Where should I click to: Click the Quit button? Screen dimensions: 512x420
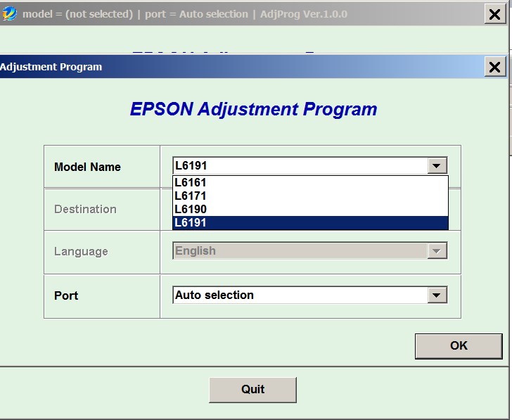click(x=252, y=390)
